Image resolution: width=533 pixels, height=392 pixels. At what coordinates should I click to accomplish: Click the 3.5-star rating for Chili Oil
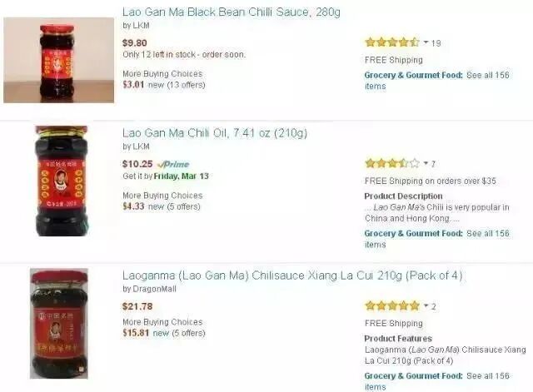pos(392,163)
